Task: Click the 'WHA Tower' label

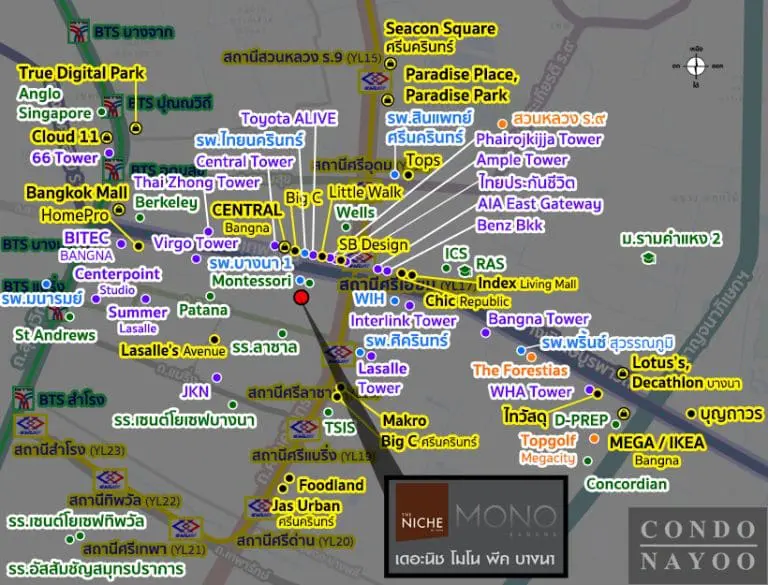Action: pos(531,392)
